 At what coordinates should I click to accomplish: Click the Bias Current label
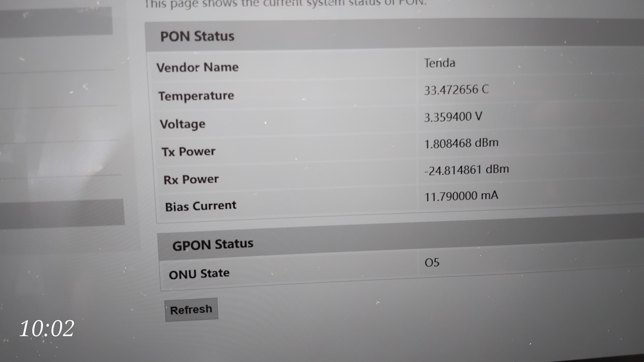200,206
